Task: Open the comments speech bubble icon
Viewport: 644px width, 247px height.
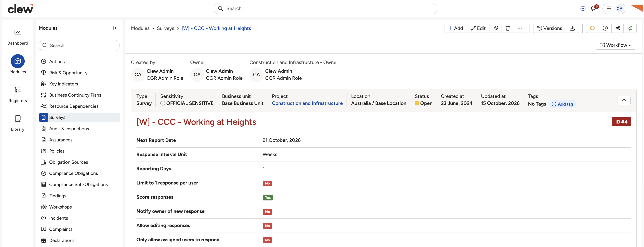Action: (592, 28)
